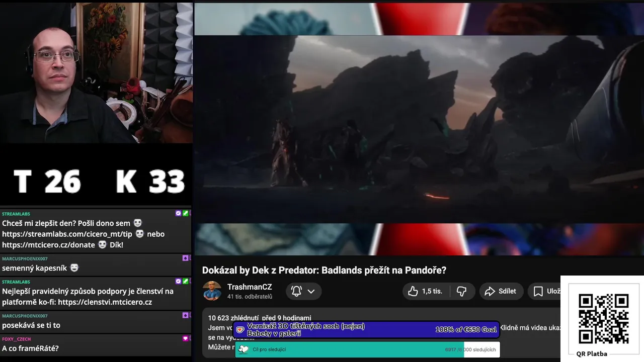
Task: Click the emoji before 'Dík!'
Action: tap(102, 245)
